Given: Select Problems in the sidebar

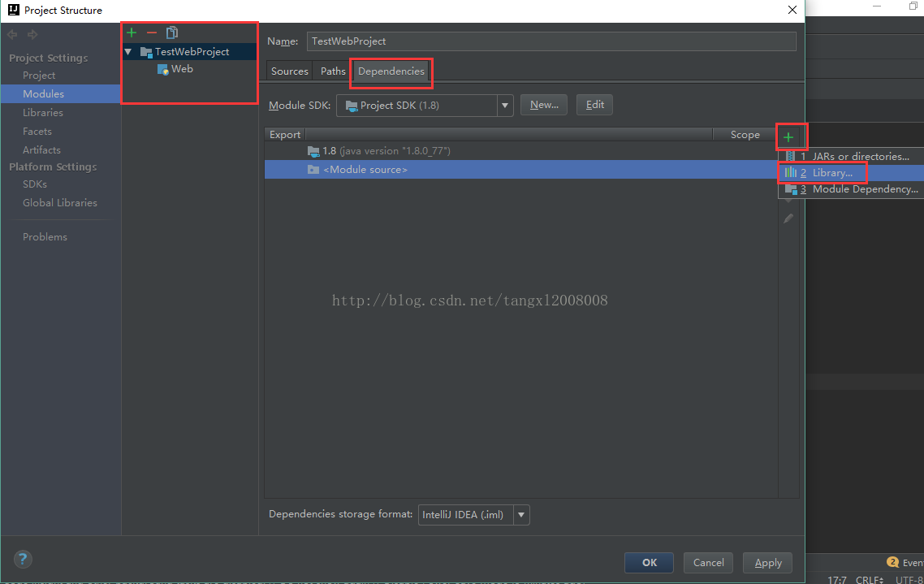Looking at the screenshot, I should click(45, 237).
